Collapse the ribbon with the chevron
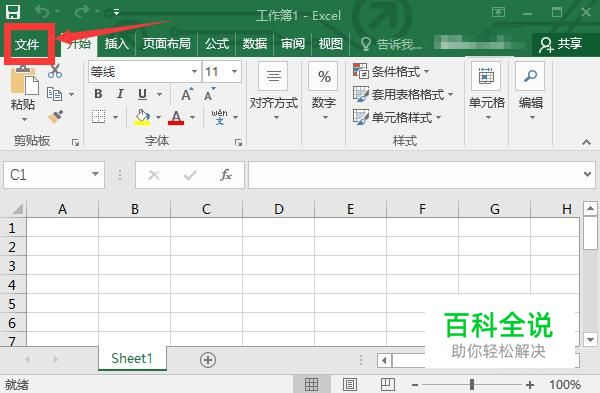The image size is (600, 393). point(586,143)
